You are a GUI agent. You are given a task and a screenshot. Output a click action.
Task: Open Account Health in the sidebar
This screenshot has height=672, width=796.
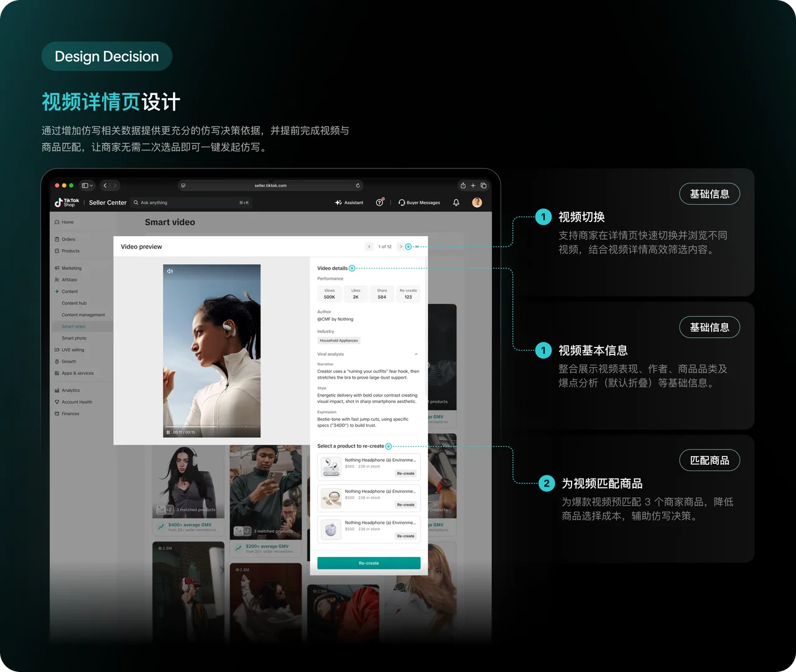pyautogui.click(x=73, y=402)
